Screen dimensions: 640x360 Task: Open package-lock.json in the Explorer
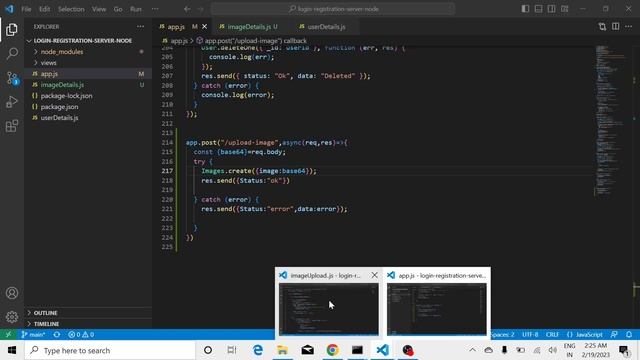pyautogui.click(x=66, y=96)
